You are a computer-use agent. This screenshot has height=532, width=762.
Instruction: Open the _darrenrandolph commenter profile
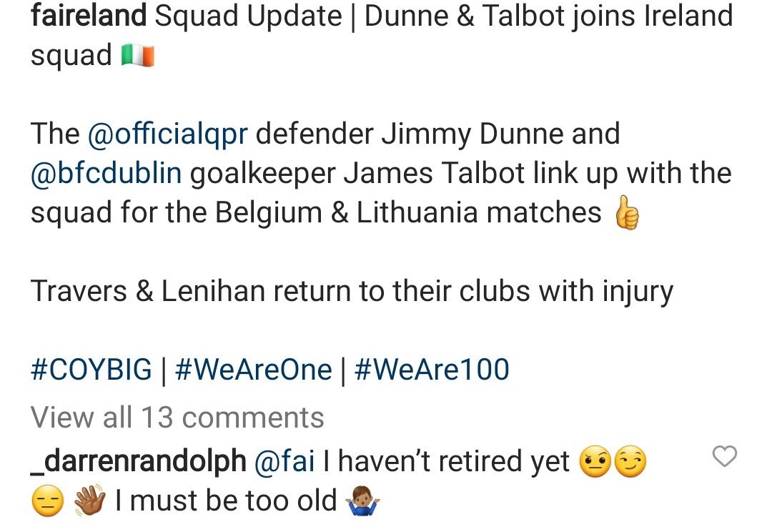(139, 461)
